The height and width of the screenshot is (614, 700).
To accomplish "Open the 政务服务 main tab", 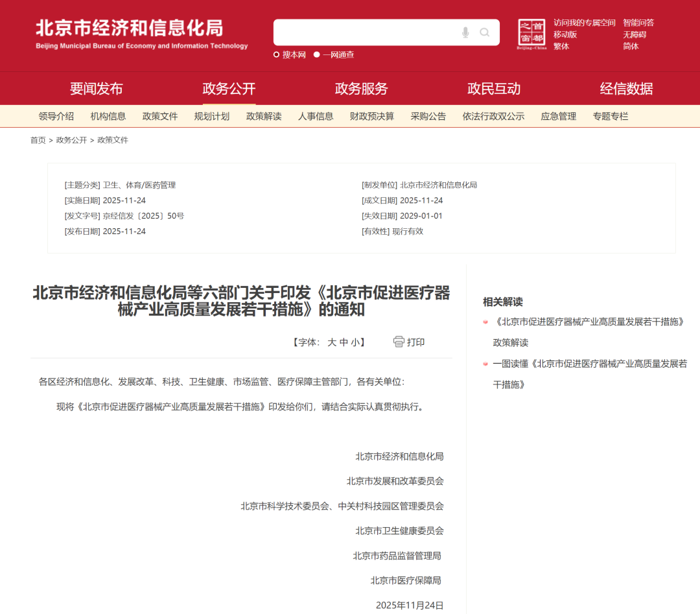I will (x=361, y=88).
